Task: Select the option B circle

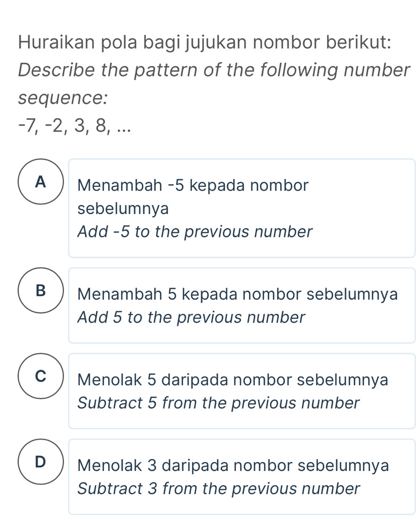Action: click(40, 291)
